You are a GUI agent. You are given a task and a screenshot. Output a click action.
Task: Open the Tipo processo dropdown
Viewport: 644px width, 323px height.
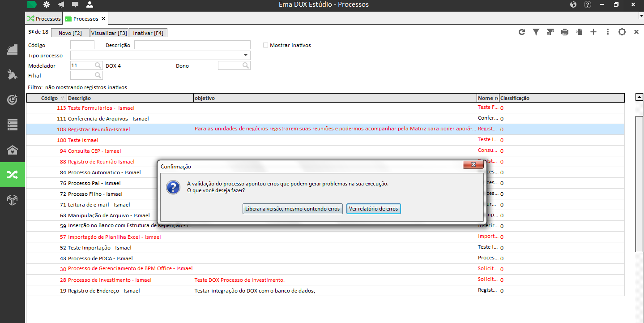click(x=246, y=55)
